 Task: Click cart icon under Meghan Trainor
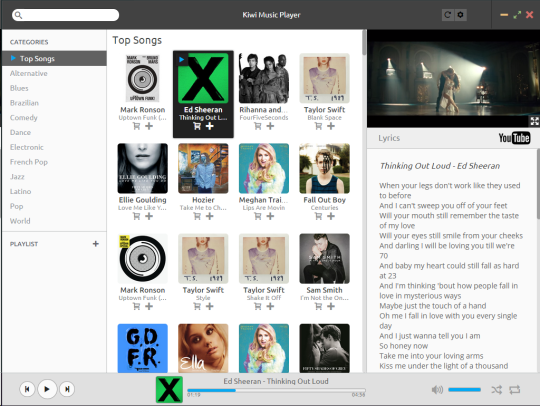tap(258, 216)
